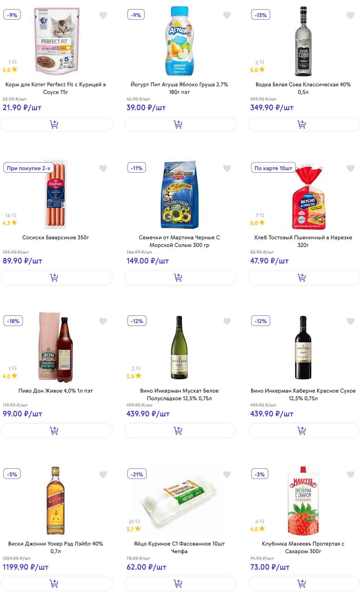Open reviews rating for Сосиски Баварские
Screen dimensions: 364x596
[10, 220]
